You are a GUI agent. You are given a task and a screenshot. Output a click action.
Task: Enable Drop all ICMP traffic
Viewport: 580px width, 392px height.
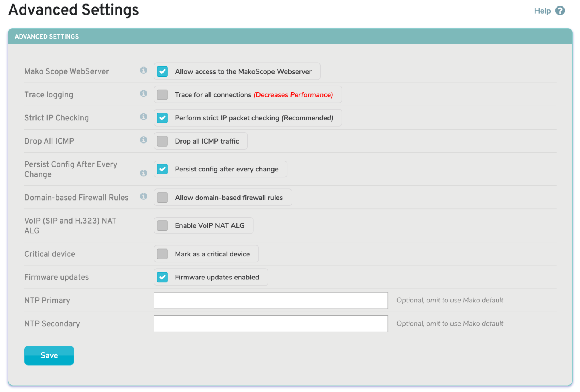(162, 141)
